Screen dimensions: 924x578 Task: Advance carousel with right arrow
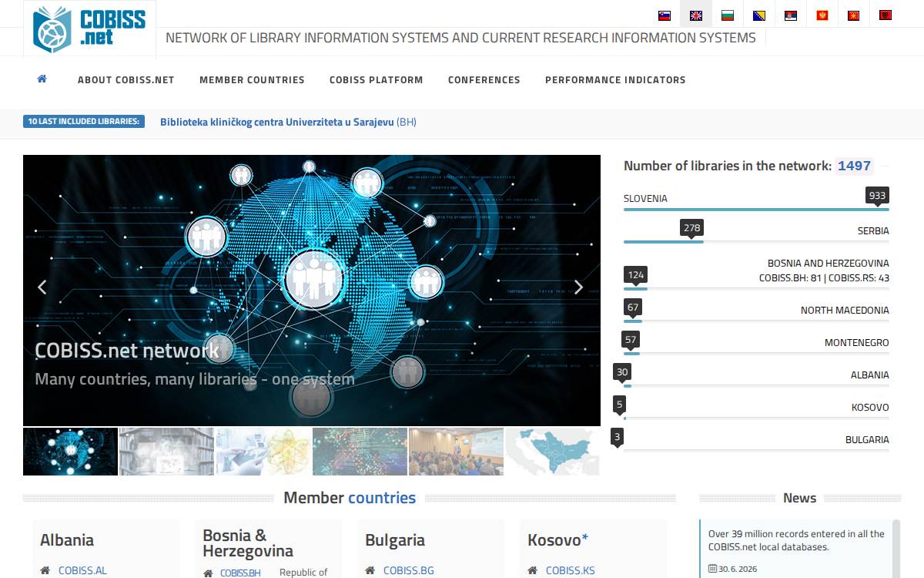point(578,287)
